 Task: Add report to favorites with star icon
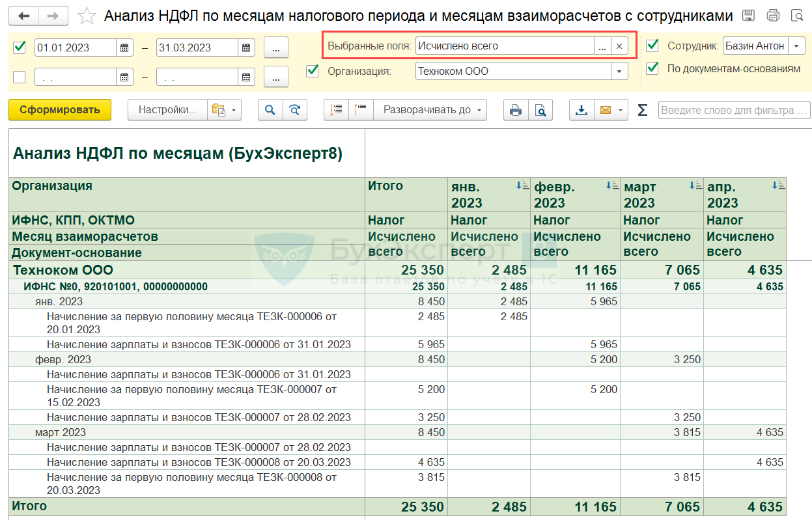[87, 16]
